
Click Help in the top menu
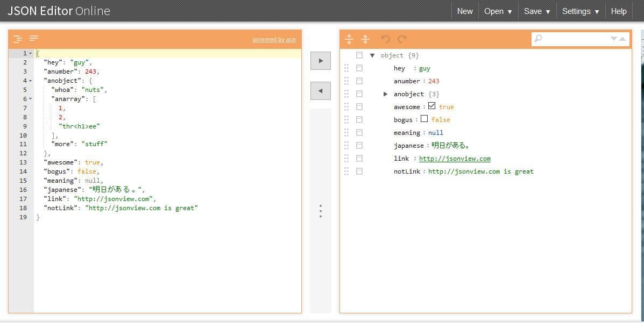point(619,11)
